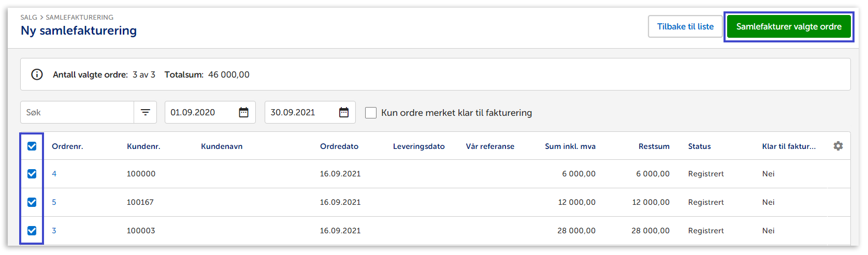Image resolution: width=868 pixels, height=255 pixels.
Task: Open calendar for end date 30.09.2021
Action: (344, 112)
